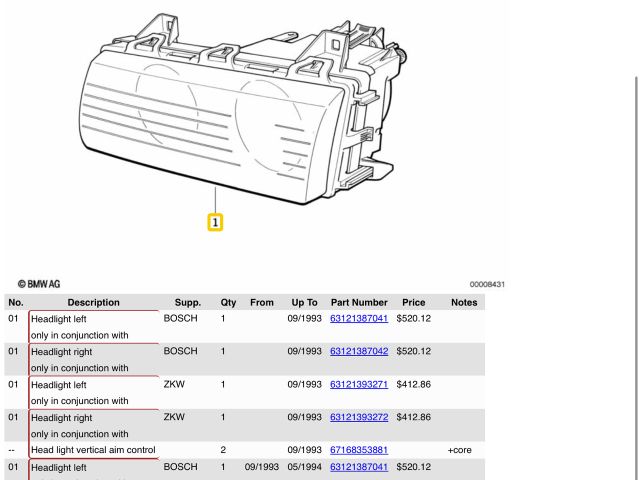This screenshot has width=640, height=480.
Task: Select the Price column header
Action: click(x=413, y=302)
